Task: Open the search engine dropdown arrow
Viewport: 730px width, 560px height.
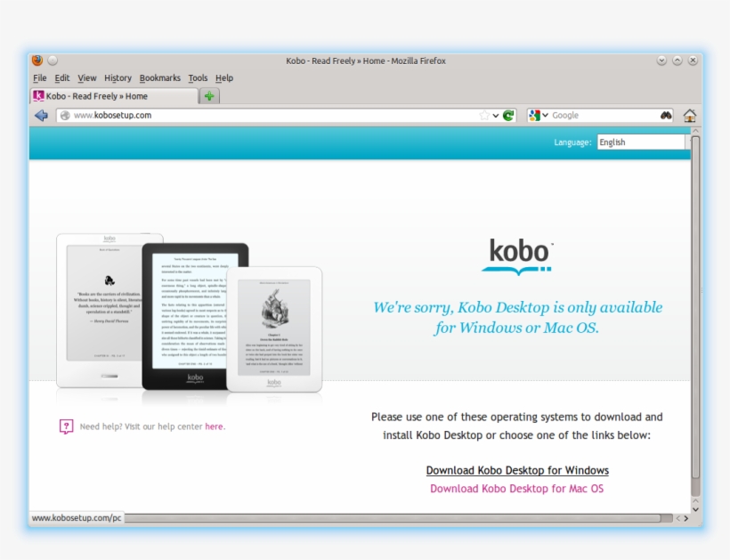Action: pyautogui.click(x=547, y=114)
